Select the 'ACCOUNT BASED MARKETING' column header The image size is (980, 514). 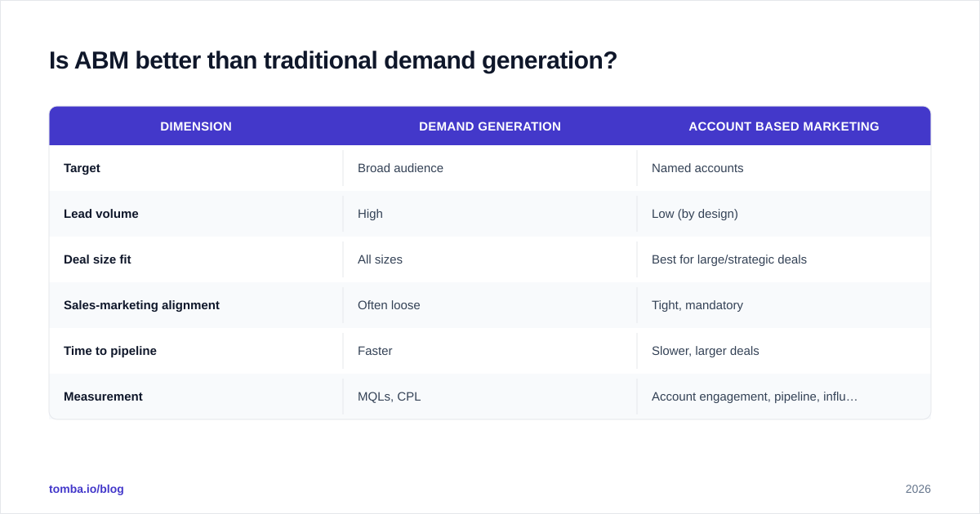pos(784,126)
